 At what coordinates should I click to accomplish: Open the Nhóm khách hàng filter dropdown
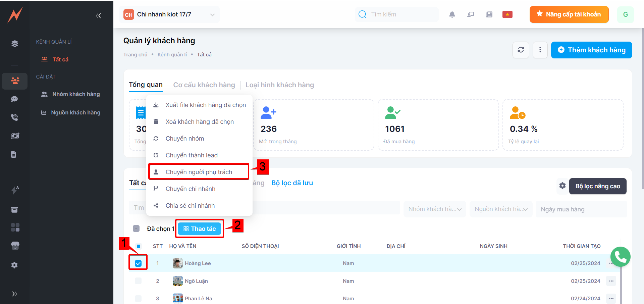point(434,209)
